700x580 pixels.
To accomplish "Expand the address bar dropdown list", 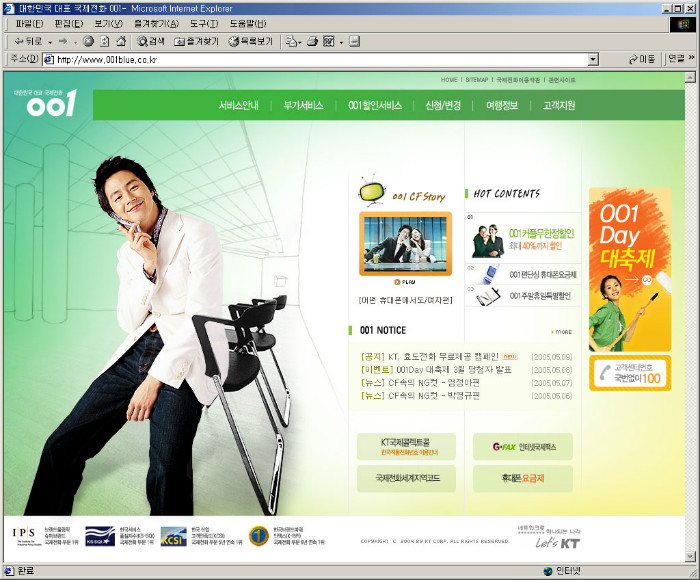I will tap(593, 59).
